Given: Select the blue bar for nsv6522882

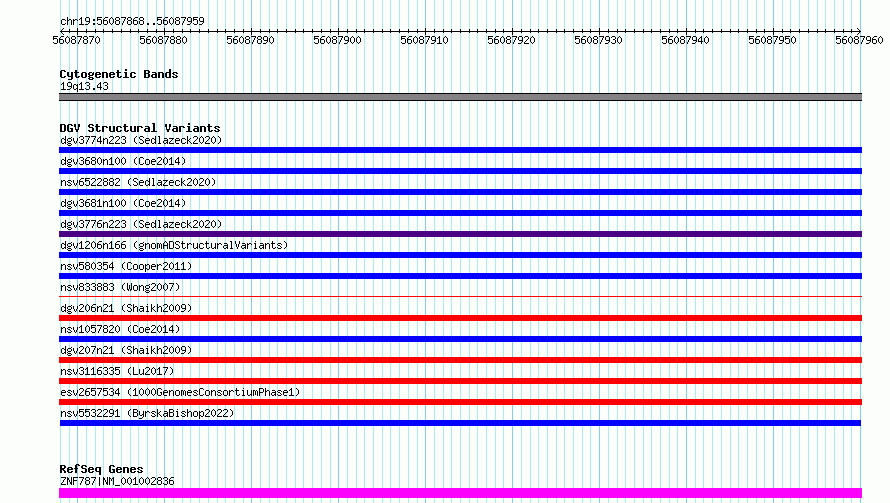Looking at the screenshot, I should 460,192.
